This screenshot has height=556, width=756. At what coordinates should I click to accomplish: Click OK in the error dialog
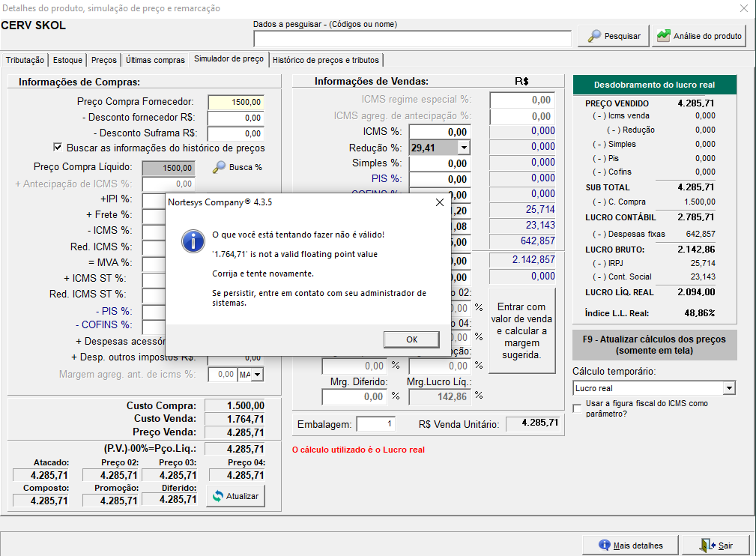pyautogui.click(x=411, y=339)
